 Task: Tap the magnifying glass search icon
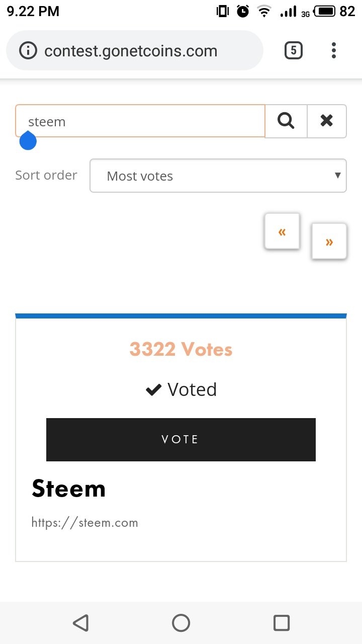point(286,121)
